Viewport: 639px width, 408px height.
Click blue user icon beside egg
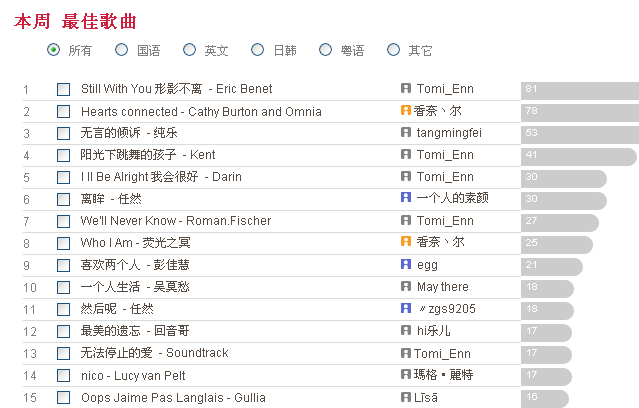[406, 264]
